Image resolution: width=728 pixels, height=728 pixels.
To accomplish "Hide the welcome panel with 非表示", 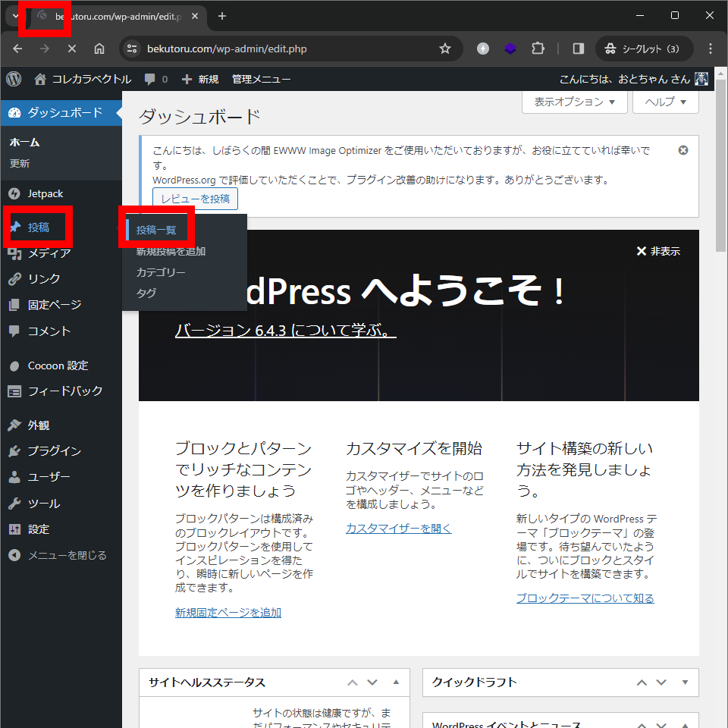I will (x=658, y=251).
